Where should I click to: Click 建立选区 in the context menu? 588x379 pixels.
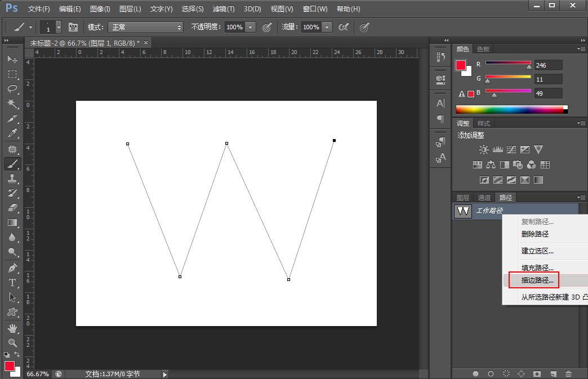point(537,251)
